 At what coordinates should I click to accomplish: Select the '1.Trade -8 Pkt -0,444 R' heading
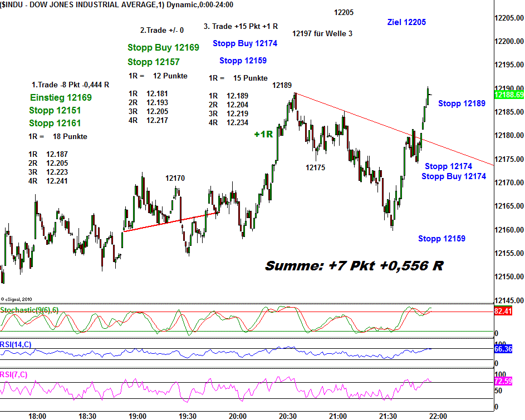[70, 85]
